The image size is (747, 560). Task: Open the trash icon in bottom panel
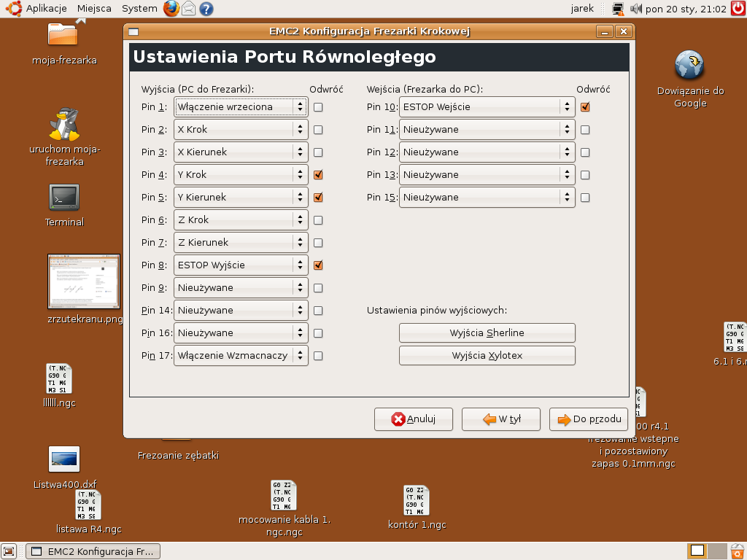738,551
